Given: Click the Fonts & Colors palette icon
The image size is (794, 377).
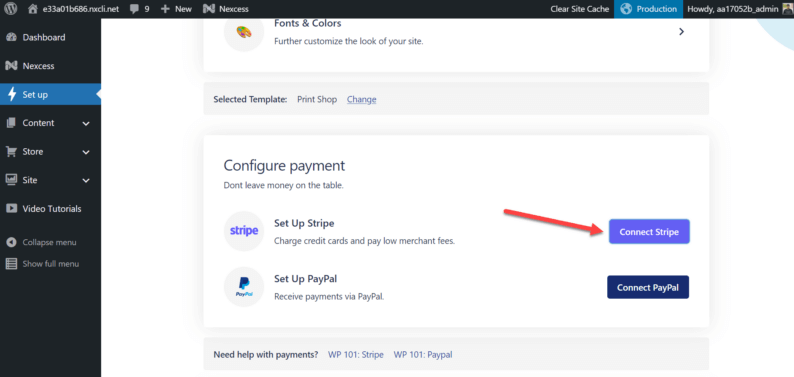Looking at the screenshot, I should coord(244,31).
